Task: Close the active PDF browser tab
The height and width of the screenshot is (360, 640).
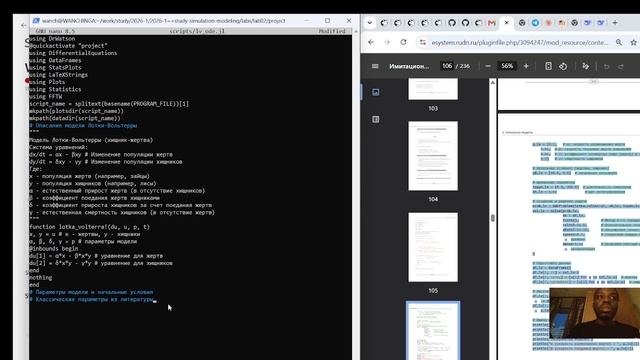Action: tap(507, 23)
